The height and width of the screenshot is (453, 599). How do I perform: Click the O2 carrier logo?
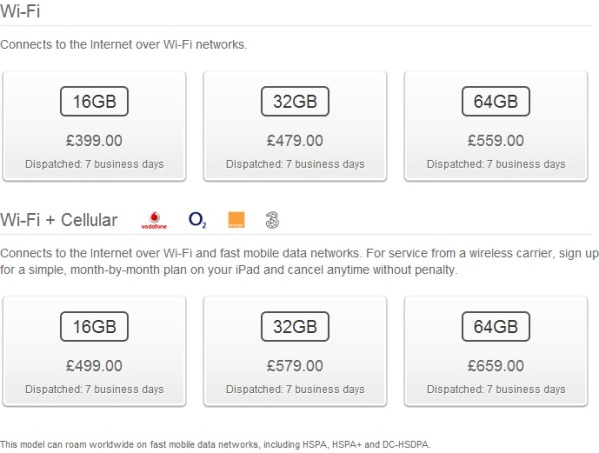[x=198, y=220]
